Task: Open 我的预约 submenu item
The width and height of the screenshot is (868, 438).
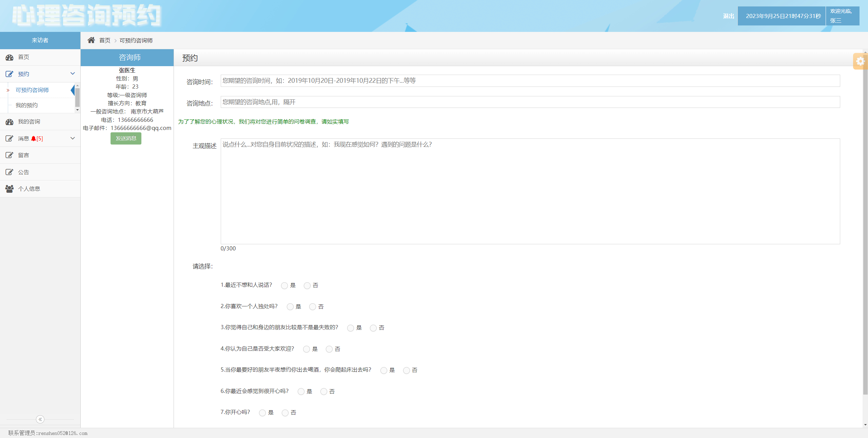Action: coord(26,106)
